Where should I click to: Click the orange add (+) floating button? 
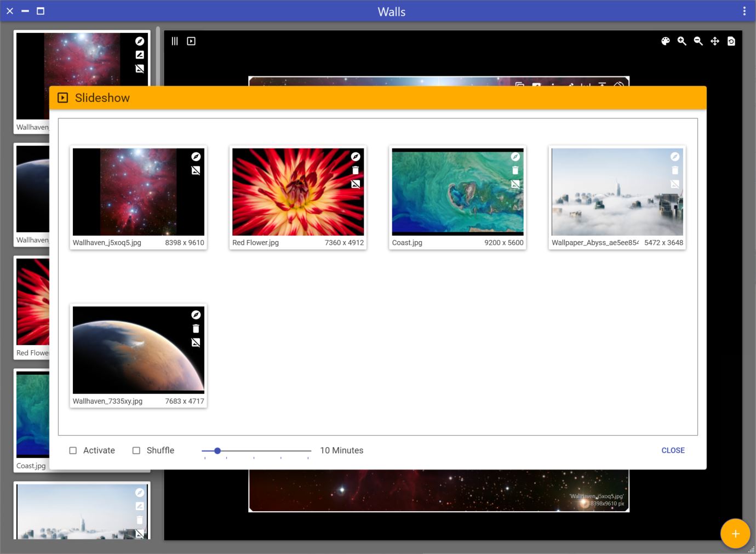coord(735,534)
